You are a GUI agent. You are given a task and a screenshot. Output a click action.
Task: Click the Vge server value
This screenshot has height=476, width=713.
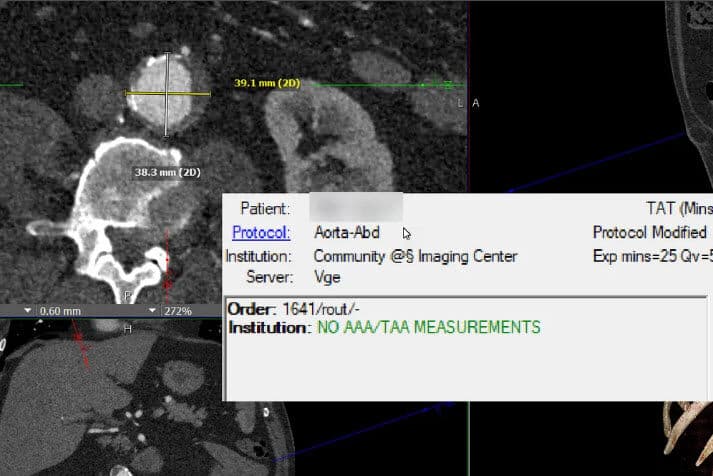click(327, 277)
